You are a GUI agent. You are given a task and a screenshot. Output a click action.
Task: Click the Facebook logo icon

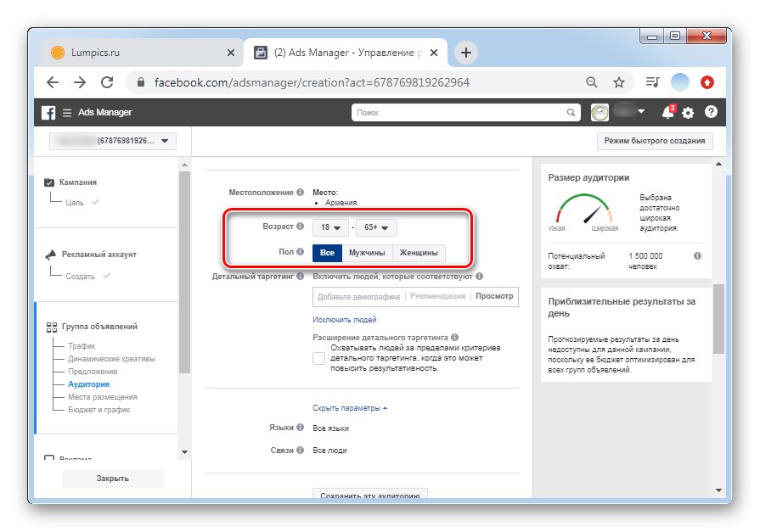click(x=48, y=112)
